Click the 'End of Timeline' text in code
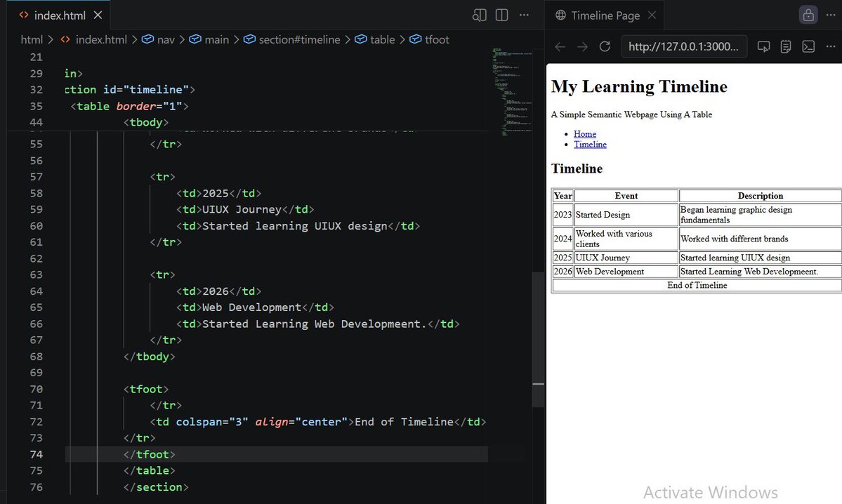 click(404, 422)
